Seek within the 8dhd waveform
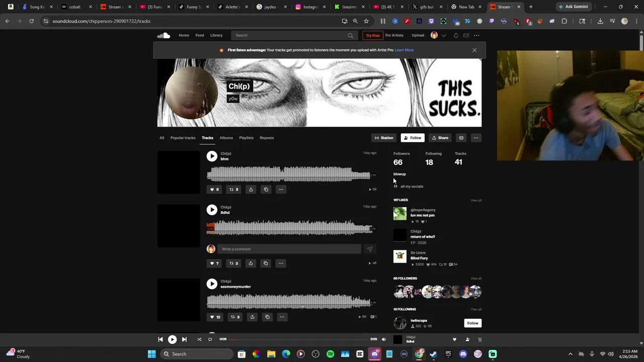Image resolution: width=644 pixels, height=362 pixels. click(x=289, y=228)
